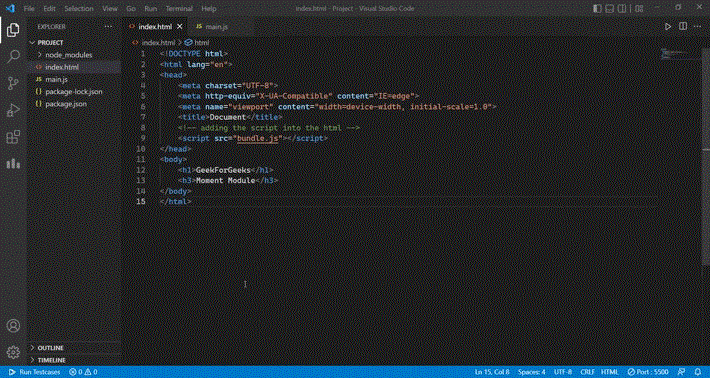Click the GeekForGeeks text on line 12
The image size is (710, 378).
[x=223, y=170]
